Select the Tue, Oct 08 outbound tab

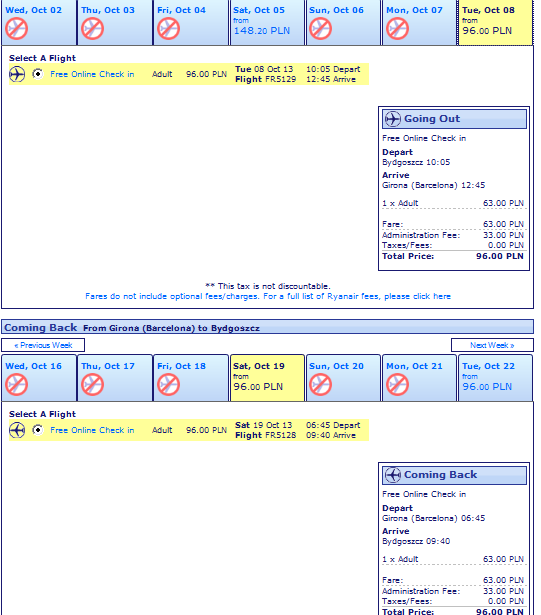coord(495,22)
